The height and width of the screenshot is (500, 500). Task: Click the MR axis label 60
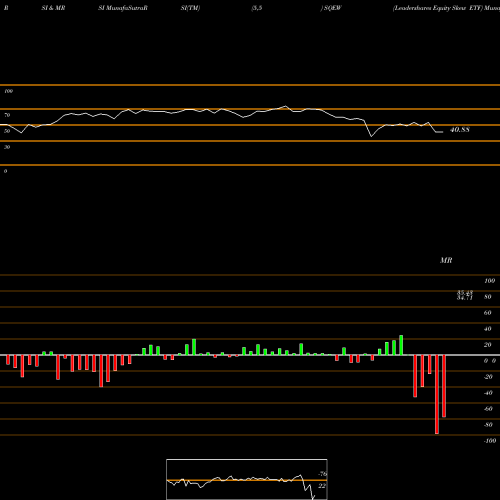click(487, 313)
